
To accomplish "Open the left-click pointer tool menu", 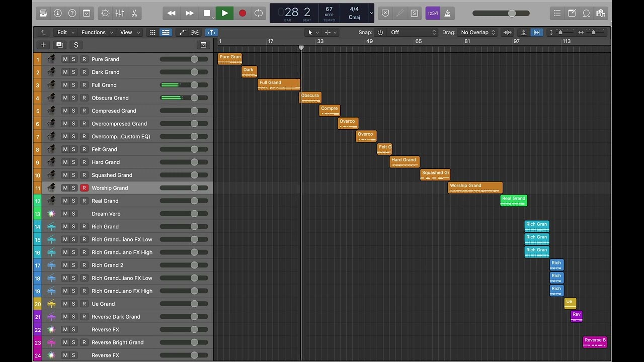I will point(313,32).
